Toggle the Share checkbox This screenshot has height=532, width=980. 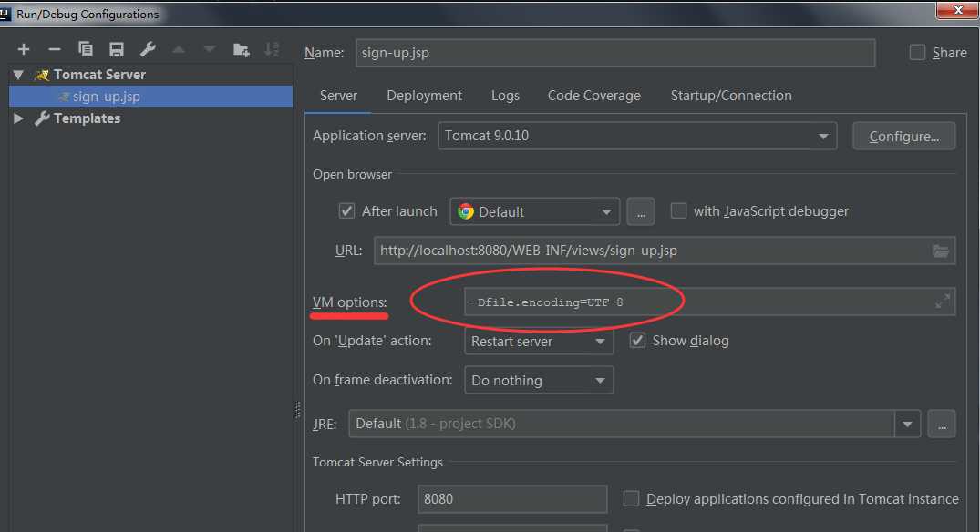[917, 53]
